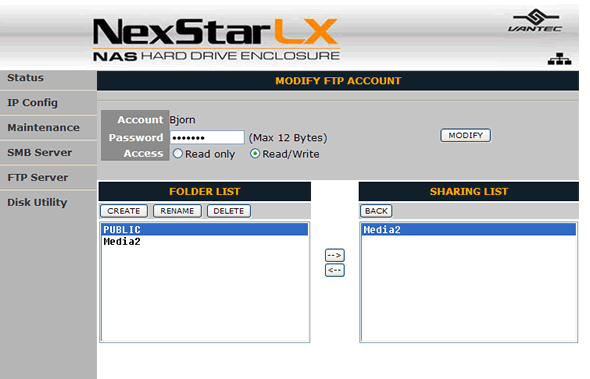Remove share with the <-- arrow button
This screenshot has height=379, width=590.
point(335,270)
